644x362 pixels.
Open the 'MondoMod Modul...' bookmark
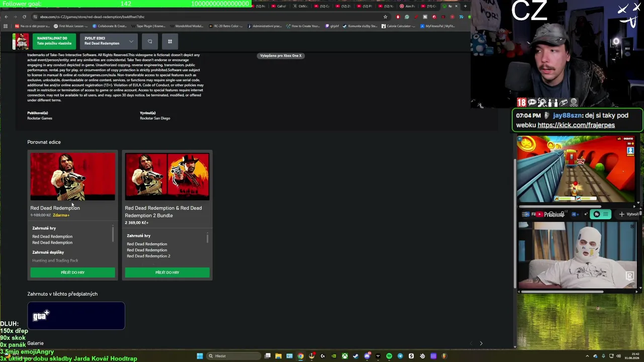pyautogui.click(x=186, y=26)
